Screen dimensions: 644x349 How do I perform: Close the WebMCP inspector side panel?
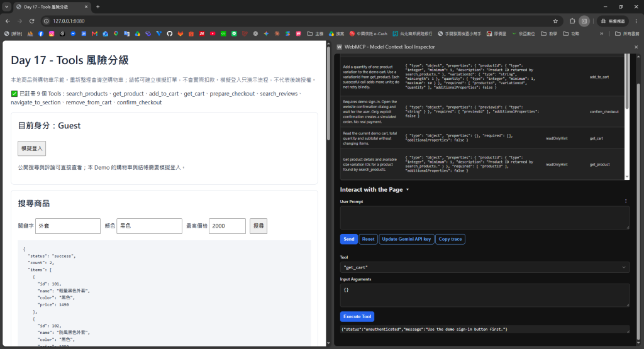[x=636, y=47]
